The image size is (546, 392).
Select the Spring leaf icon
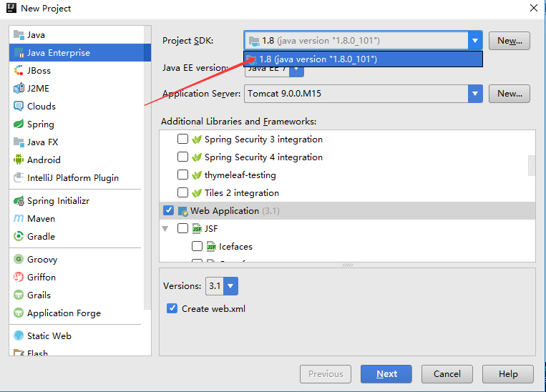click(x=19, y=124)
